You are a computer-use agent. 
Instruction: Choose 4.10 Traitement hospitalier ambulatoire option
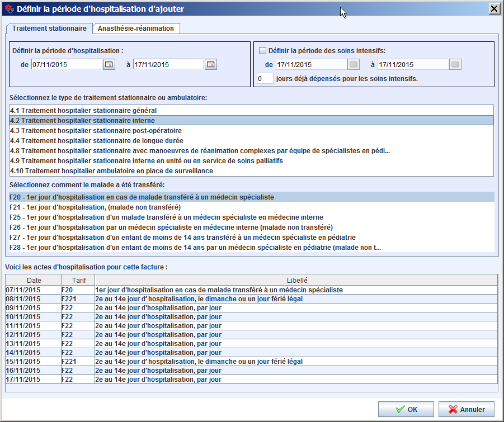(x=111, y=170)
